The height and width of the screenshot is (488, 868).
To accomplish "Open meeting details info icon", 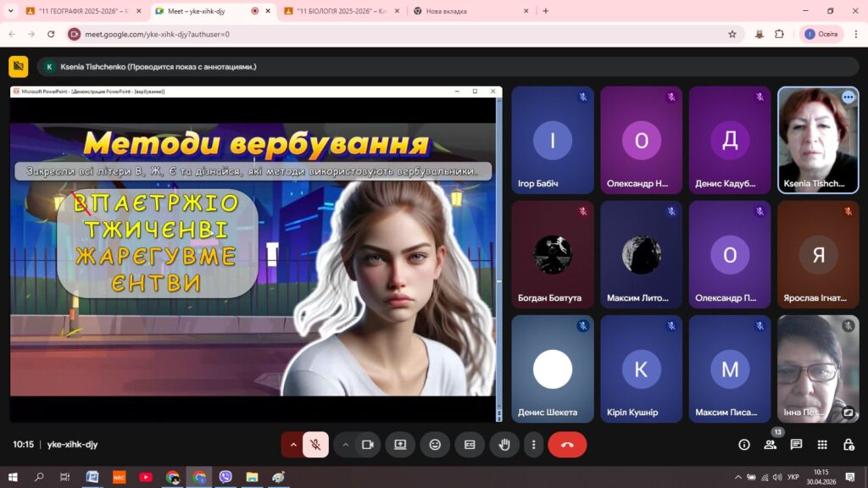I will pyautogui.click(x=744, y=444).
